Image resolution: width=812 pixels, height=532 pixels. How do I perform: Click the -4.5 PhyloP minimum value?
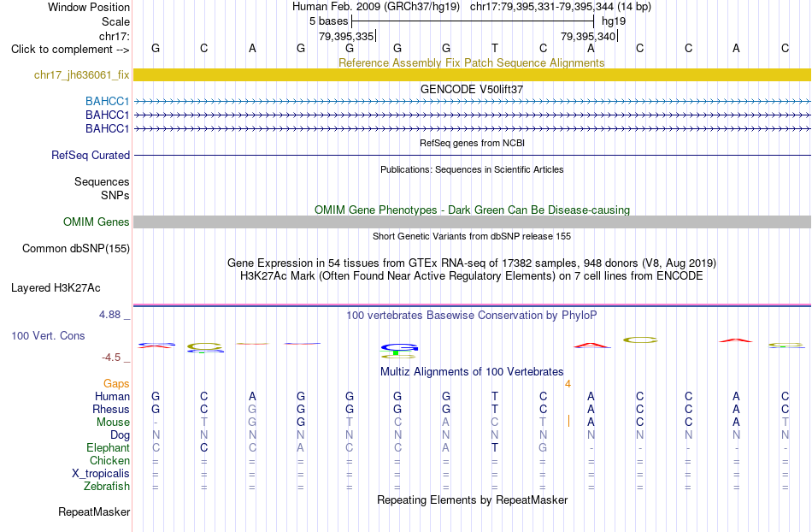click(x=111, y=357)
